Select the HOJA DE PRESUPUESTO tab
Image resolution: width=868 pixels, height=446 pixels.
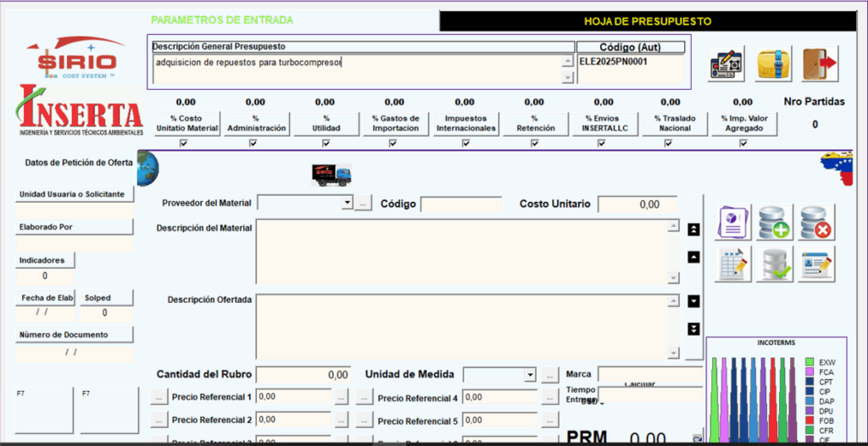click(x=648, y=21)
